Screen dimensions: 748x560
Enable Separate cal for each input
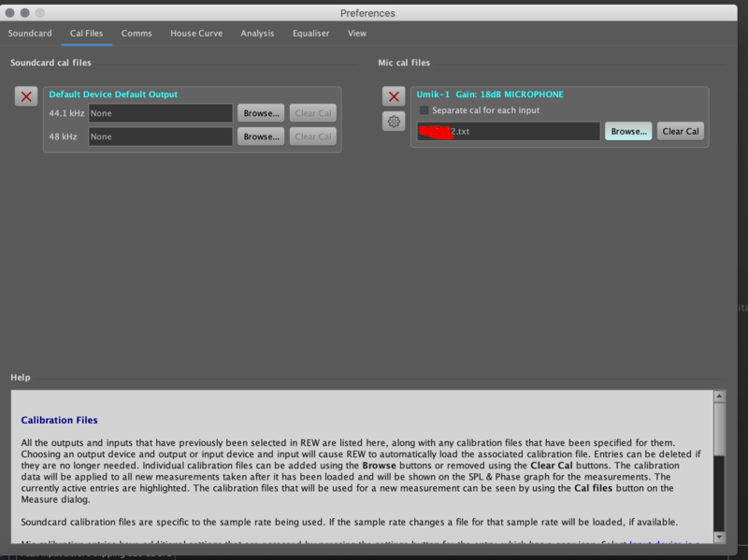pyautogui.click(x=424, y=110)
